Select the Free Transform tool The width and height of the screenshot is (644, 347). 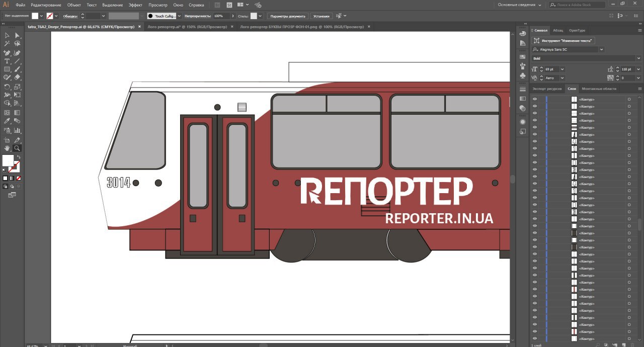(x=17, y=95)
